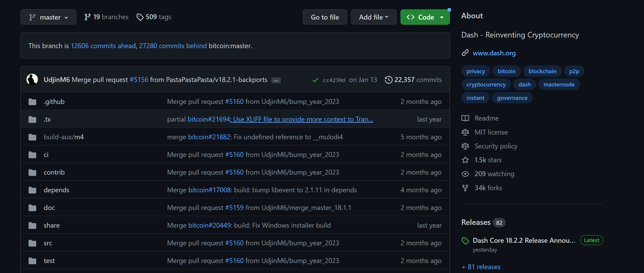The width and height of the screenshot is (644, 273).
Task: View 22,357 commits history
Action: click(413, 79)
